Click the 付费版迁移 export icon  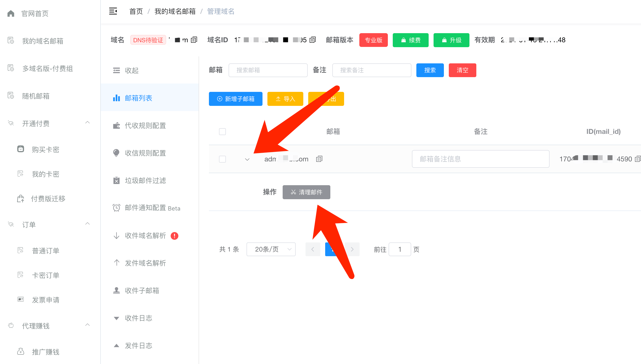(20, 198)
